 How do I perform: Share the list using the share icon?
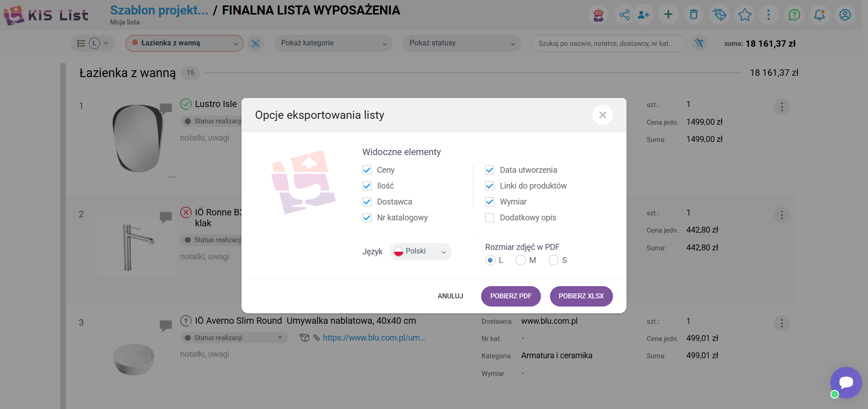tap(624, 15)
